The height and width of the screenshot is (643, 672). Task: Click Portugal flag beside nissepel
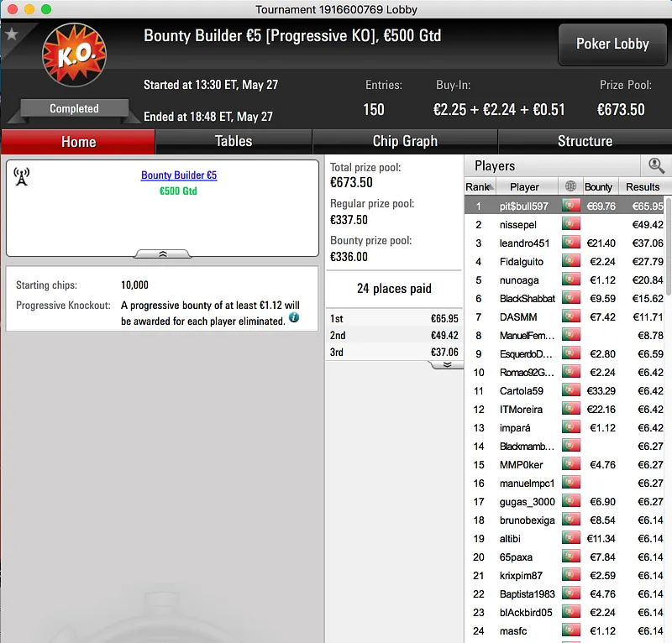[571, 224]
